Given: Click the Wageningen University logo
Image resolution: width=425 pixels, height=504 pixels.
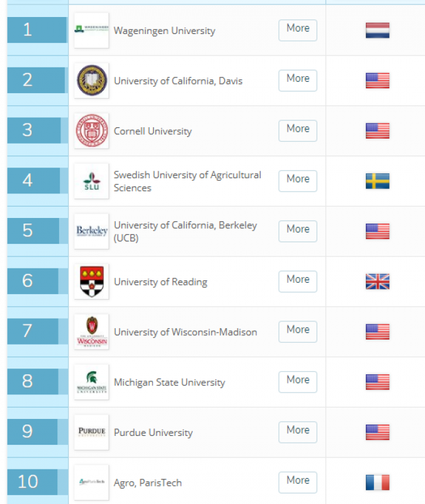Looking at the screenshot, I should pyautogui.click(x=91, y=30).
